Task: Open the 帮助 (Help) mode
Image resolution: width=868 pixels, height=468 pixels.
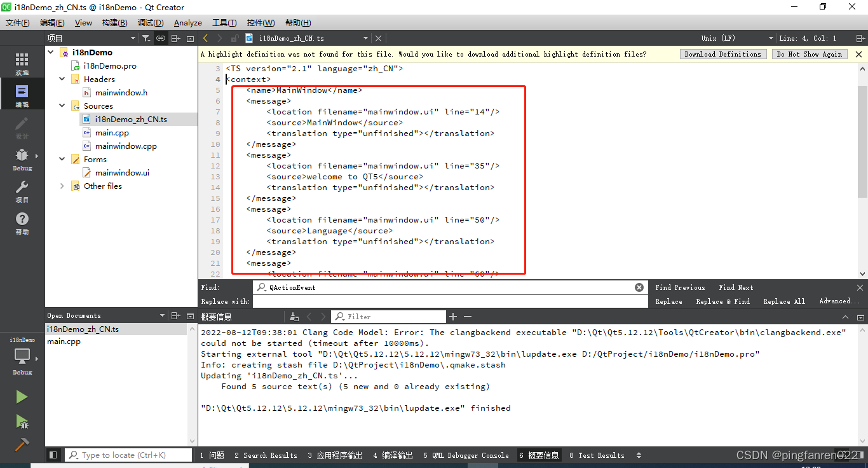Action: coord(22,223)
